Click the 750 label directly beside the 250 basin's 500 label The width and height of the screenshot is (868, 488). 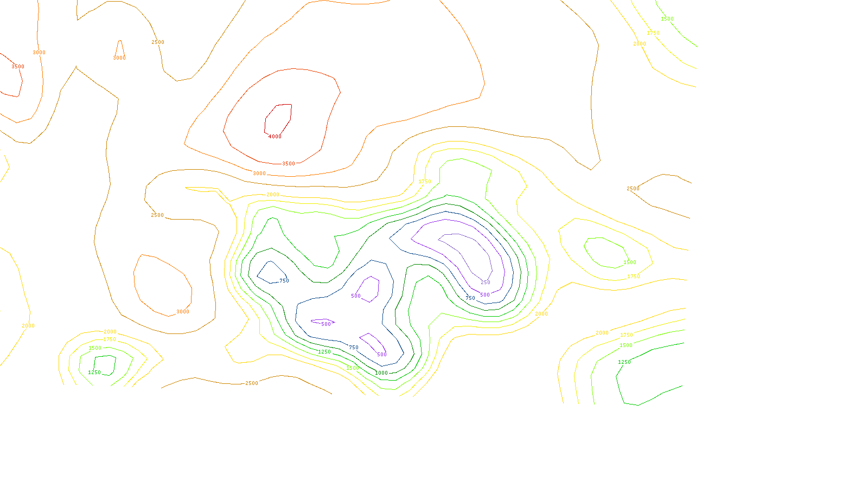click(470, 298)
